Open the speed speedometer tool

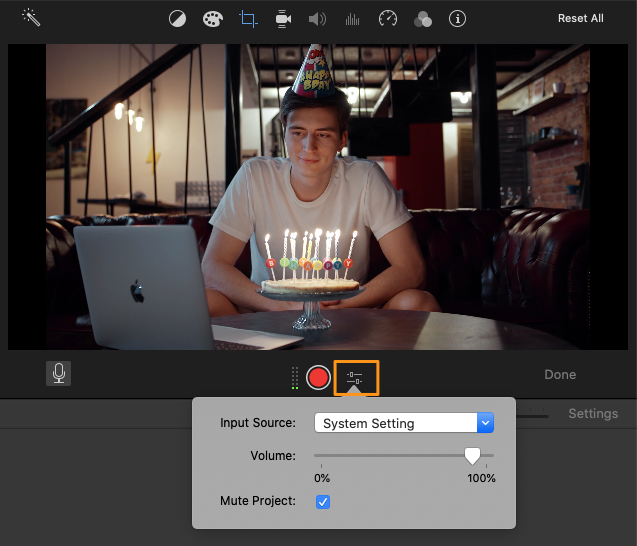388,19
